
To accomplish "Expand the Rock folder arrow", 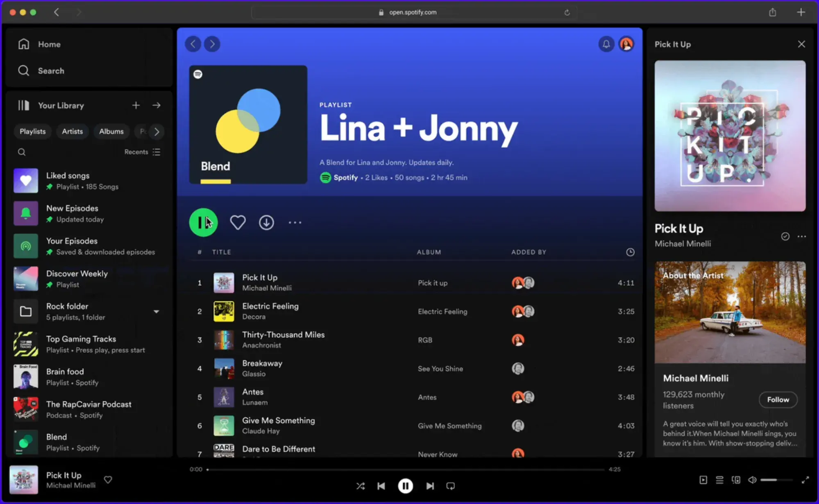I will click(x=157, y=312).
